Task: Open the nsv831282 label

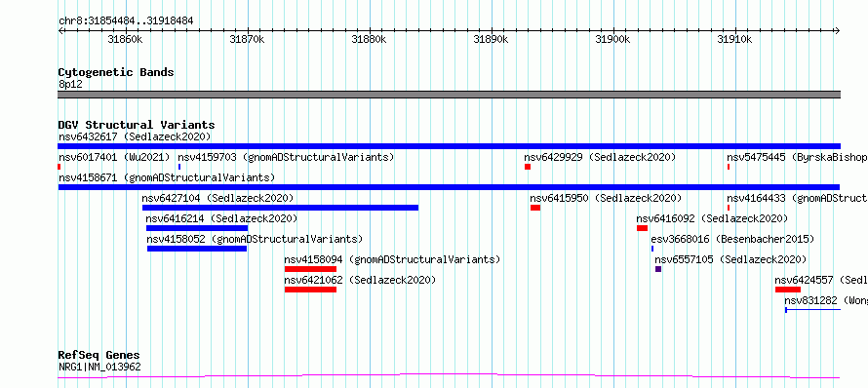Action: 826,300
